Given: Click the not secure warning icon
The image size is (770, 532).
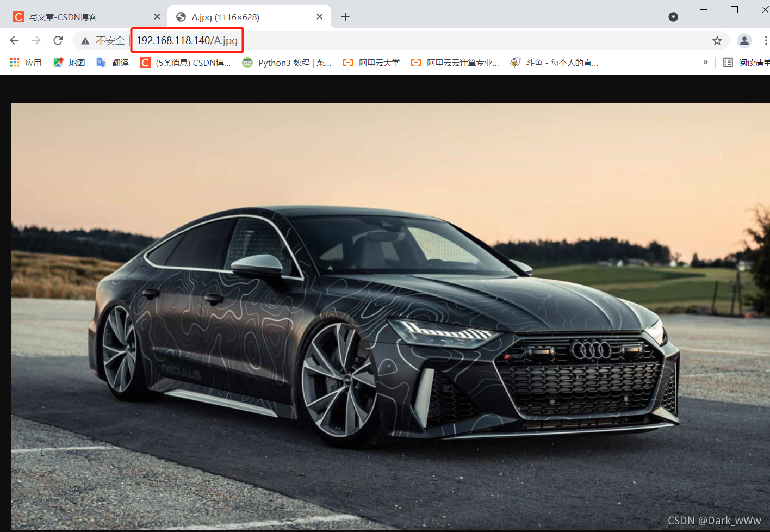Looking at the screenshot, I should (85, 41).
